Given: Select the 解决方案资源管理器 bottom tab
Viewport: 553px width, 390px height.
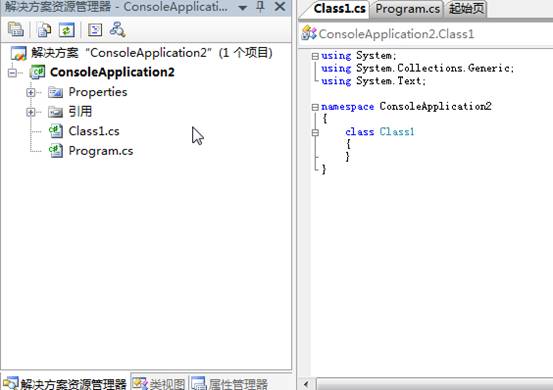Looking at the screenshot, I should (x=66, y=383).
